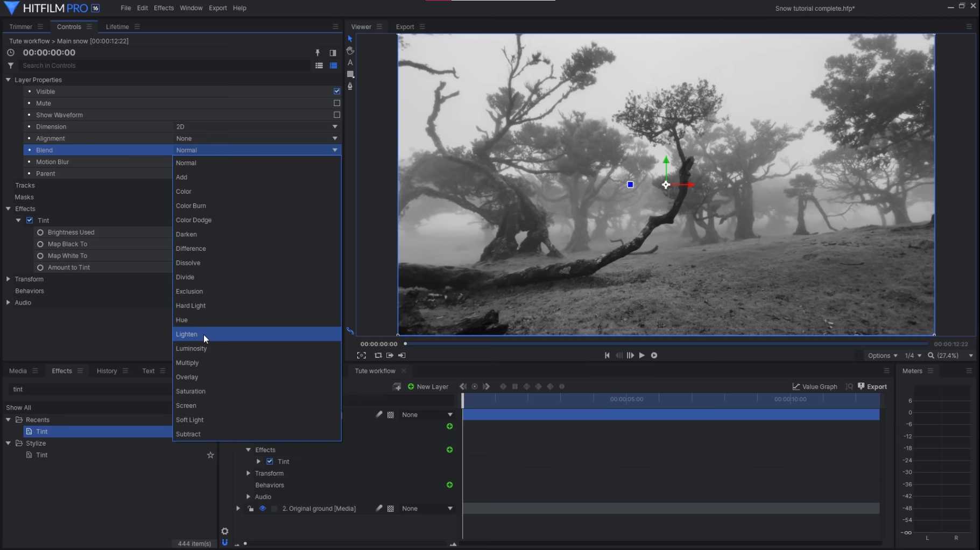Click the magnifier zoom icon by 27.4%
This screenshot has height=550, width=980.
(930, 356)
